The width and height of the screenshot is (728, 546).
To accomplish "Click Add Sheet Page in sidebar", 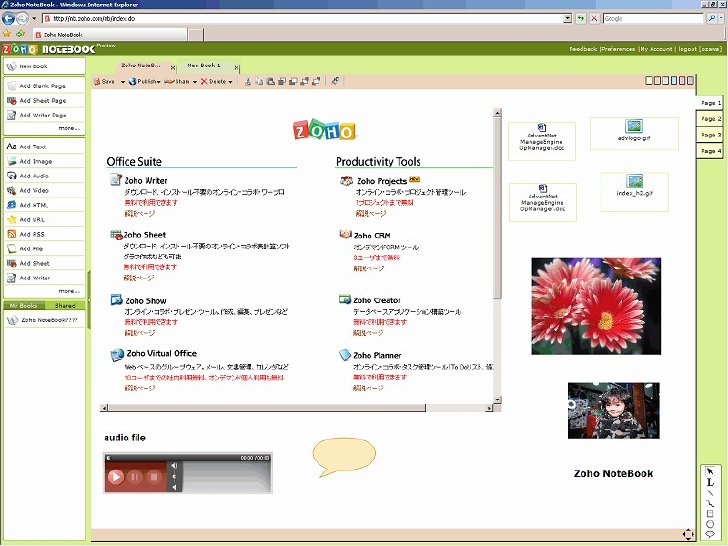I will point(44,100).
